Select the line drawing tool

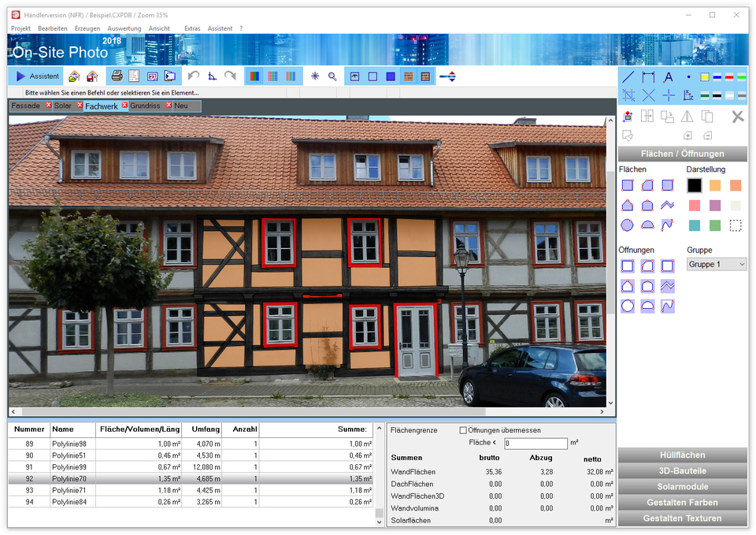628,77
